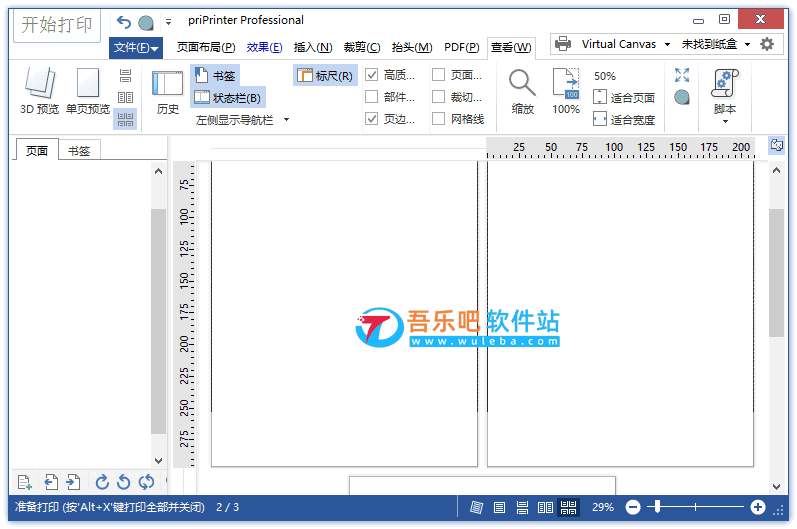Check the 裁切... crop checkbox
The height and width of the screenshot is (529, 797).
[x=438, y=97]
